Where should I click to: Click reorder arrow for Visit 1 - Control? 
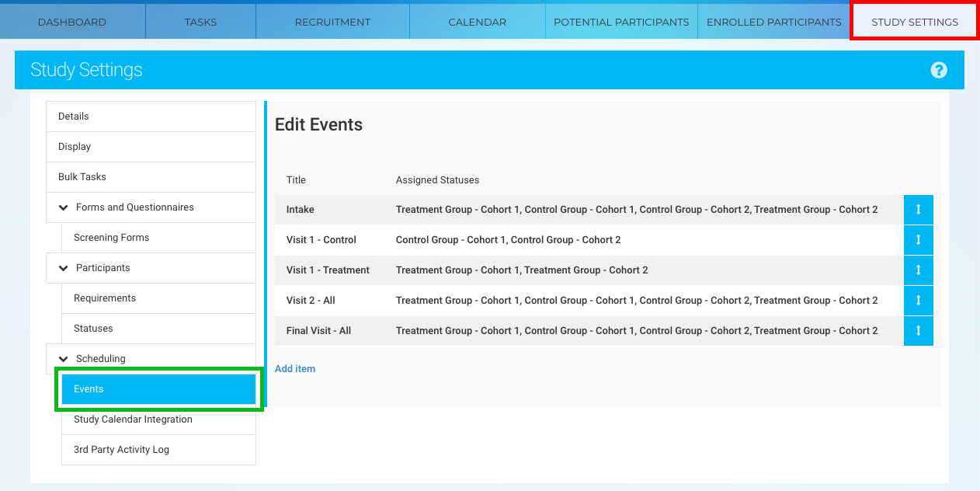point(918,240)
